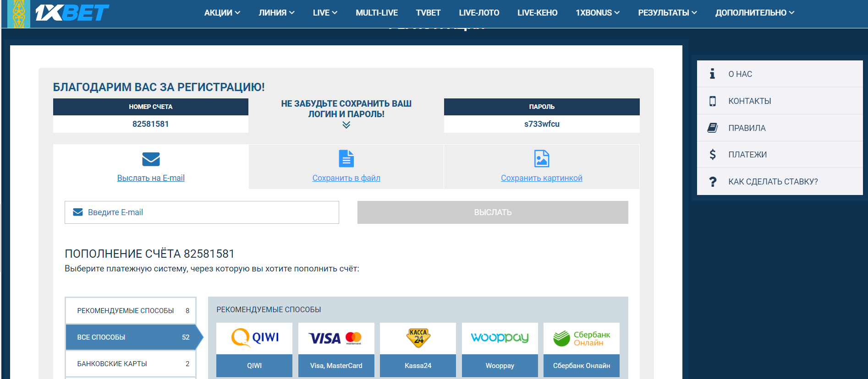Click the Введите E-mail input field
This screenshot has height=379, width=868.
click(x=202, y=212)
